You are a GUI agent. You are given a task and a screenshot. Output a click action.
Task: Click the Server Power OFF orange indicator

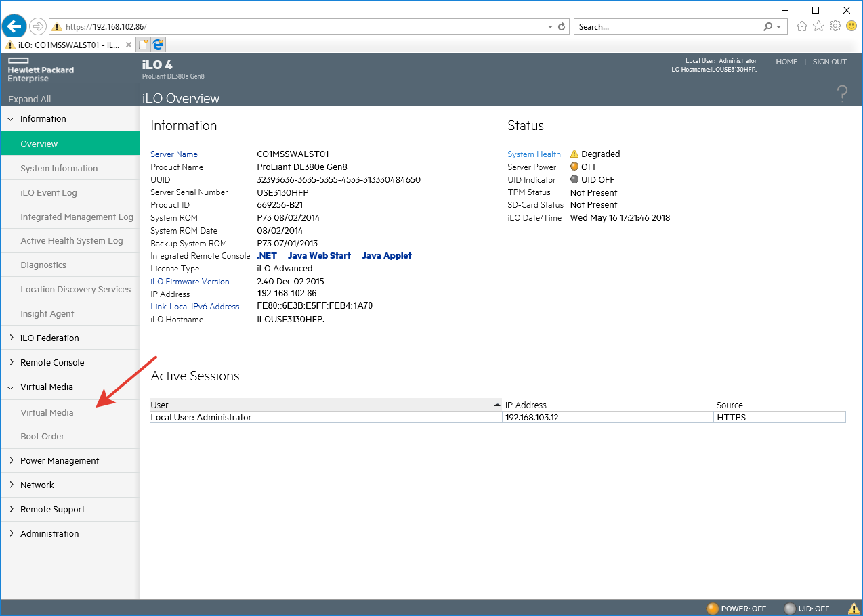(574, 167)
